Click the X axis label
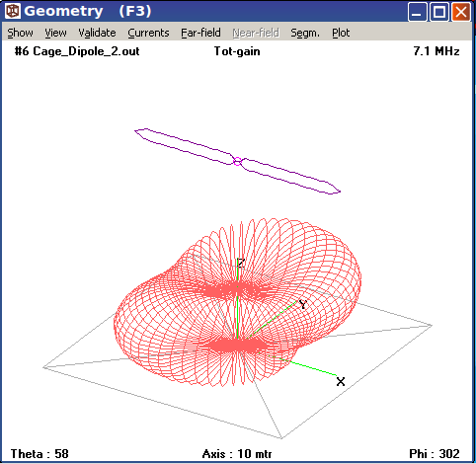Viewport: 476px width, 464px height. [341, 382]
